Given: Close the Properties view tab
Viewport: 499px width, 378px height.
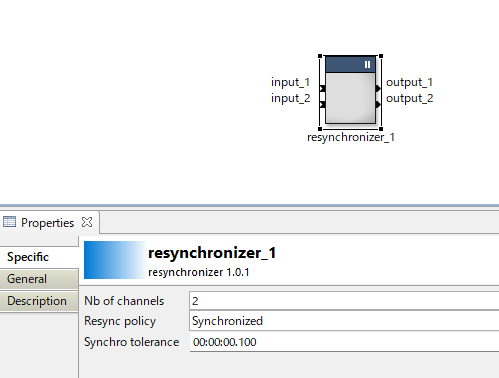Looking at the screenshot, I should point(87,222).
